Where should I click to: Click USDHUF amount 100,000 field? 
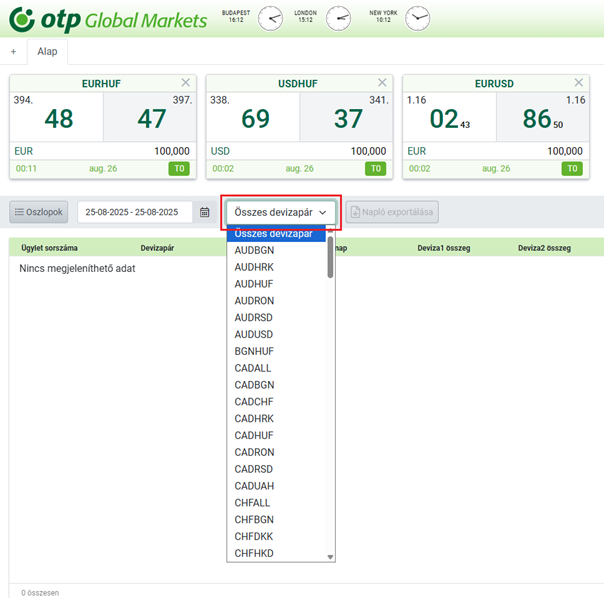pos(368,151)
